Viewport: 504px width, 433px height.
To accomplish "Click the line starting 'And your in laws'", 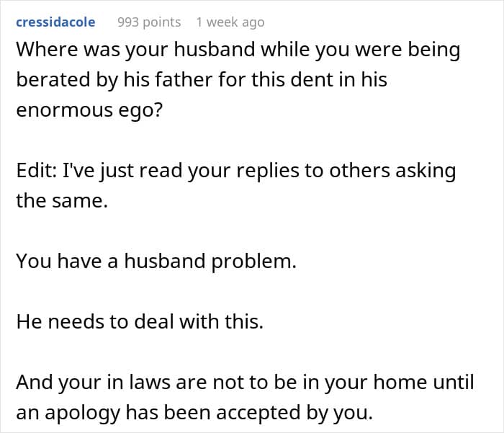I will 245,383.
